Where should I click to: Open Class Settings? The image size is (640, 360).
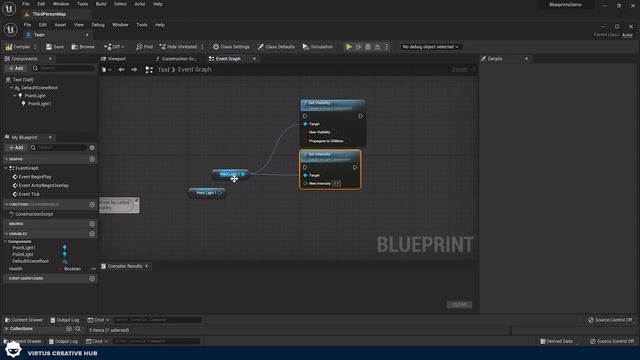[x=231, y=47]
